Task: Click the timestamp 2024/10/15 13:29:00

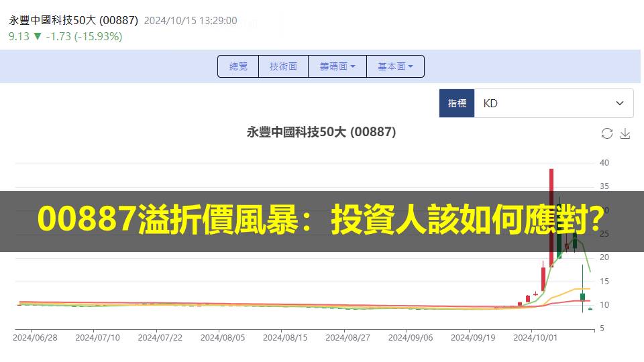Action: [191, 21]
